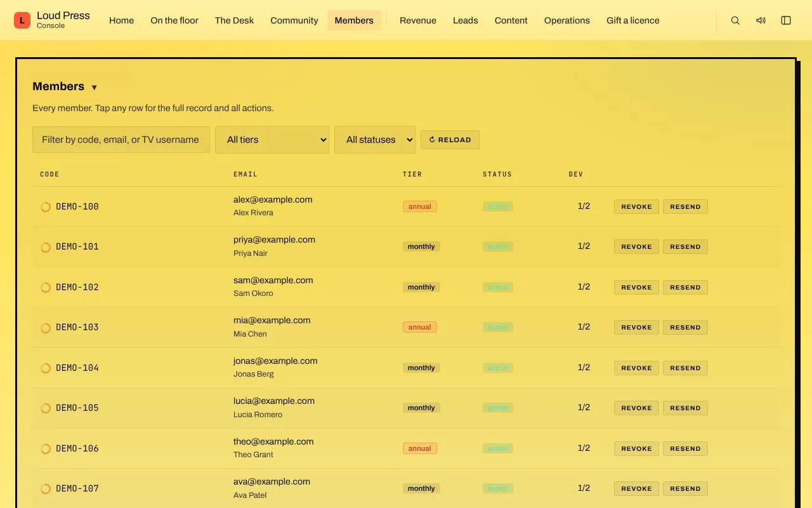Click active status badge for DEMO-102
The height and width of the screenshot is (508, 812).
[x=497, y=287]
